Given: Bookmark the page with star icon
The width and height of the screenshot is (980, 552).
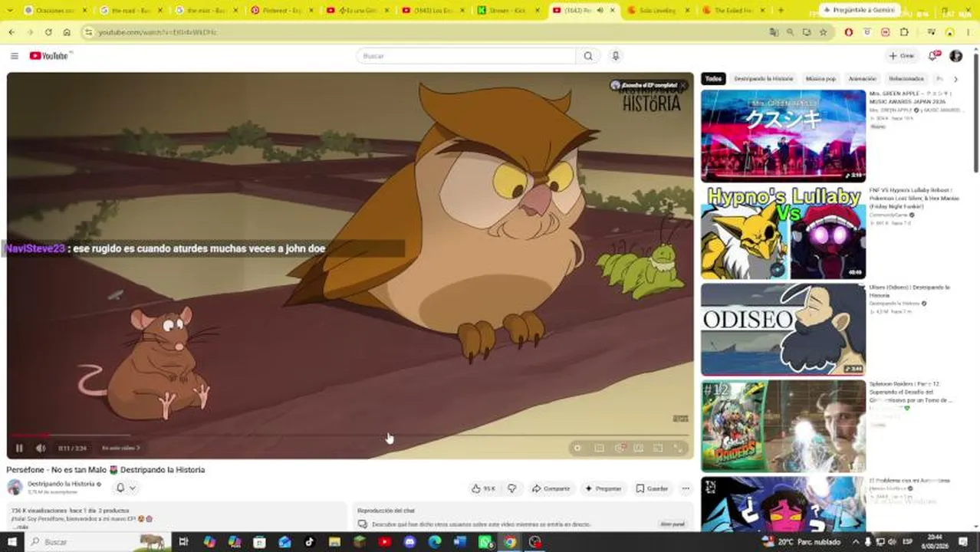Looking at the screenshot, I should pyautogui.click(x=823, y=32).
